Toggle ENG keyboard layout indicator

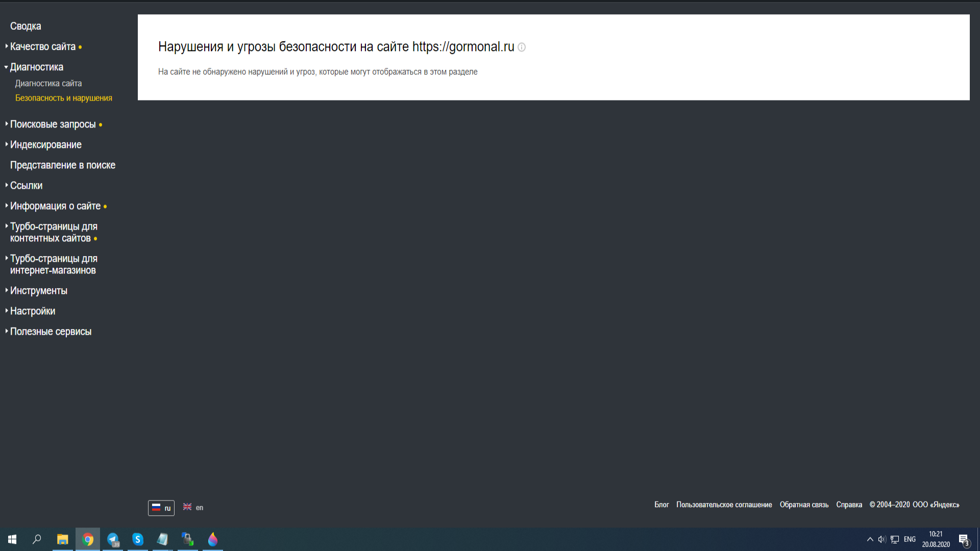click(x=910, y=539)
